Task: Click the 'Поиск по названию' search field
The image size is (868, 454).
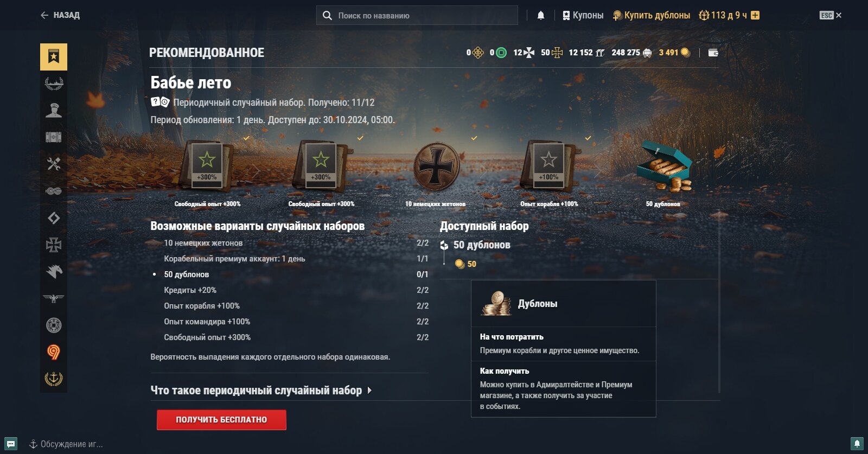Action: [x=417, y=15]
